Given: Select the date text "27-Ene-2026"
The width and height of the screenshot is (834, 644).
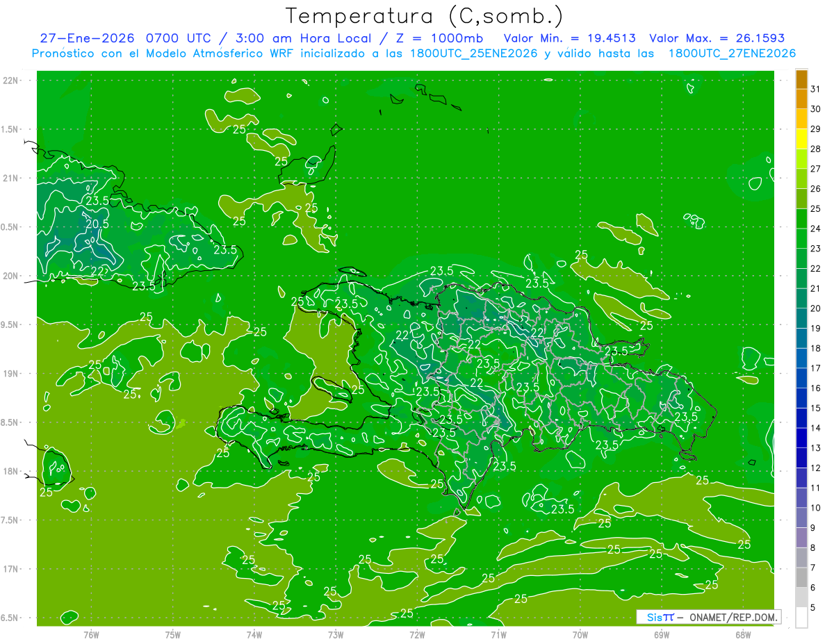Looking at the screenshot, I should coord(85,38).
